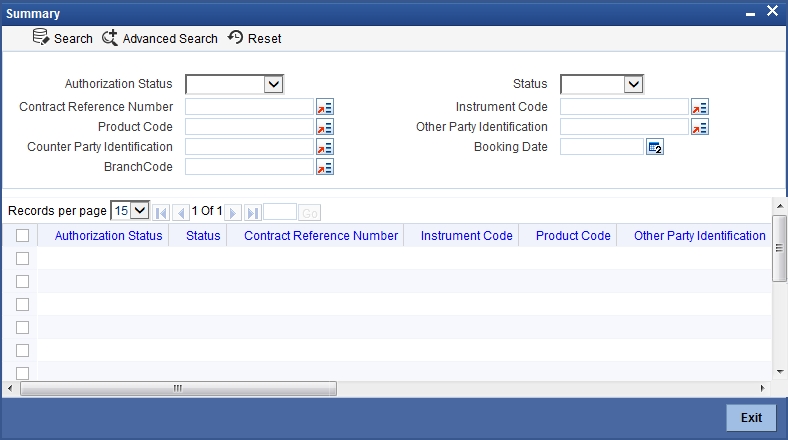This screenshot has width=788, height=440.
Task: Tick the fourth result row checkbox
Action: pos(23,327)
